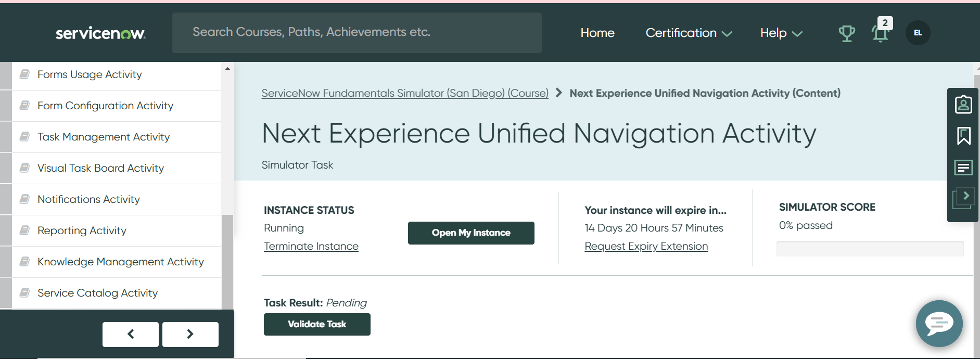Click the 'Simulator Task' subtitle text
The height and width of the screenshot is (359, 980).
coord(297,165)
